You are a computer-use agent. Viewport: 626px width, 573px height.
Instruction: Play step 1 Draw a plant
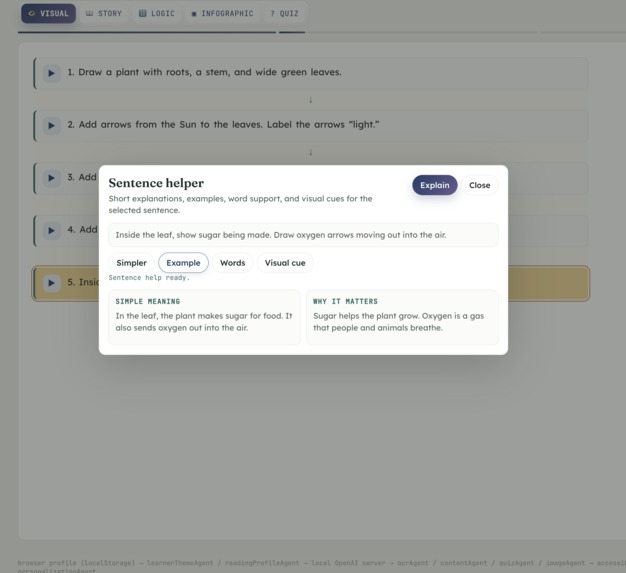(52, 73)
